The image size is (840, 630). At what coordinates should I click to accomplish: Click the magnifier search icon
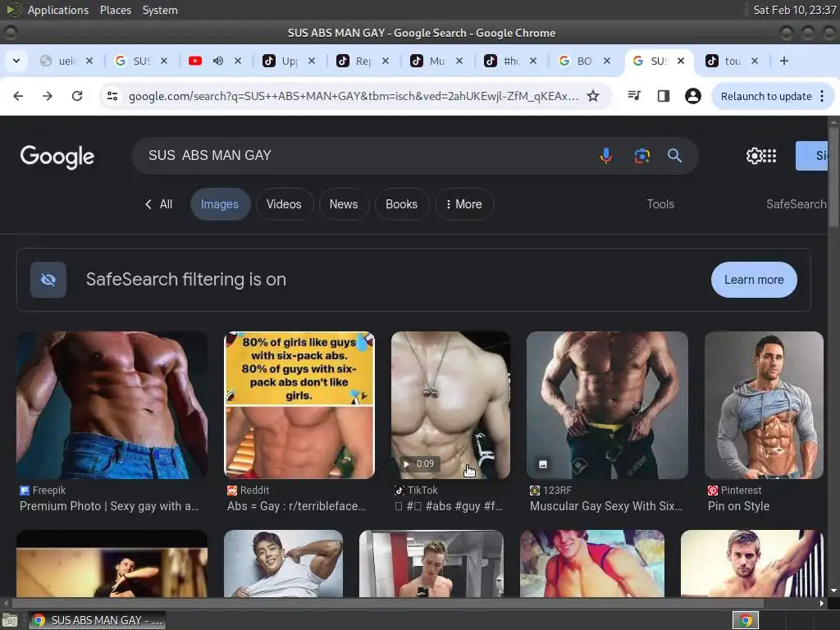[x=674, y=156]
